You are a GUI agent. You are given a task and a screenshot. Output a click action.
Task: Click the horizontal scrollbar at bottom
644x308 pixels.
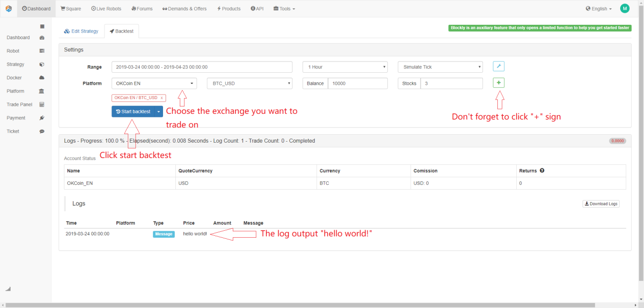(300, 305)
